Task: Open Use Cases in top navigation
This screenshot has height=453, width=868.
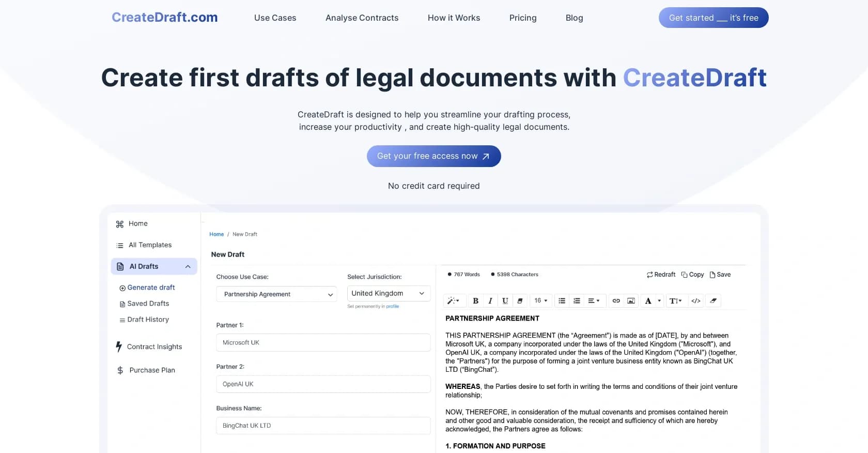Action: (275, 18)
